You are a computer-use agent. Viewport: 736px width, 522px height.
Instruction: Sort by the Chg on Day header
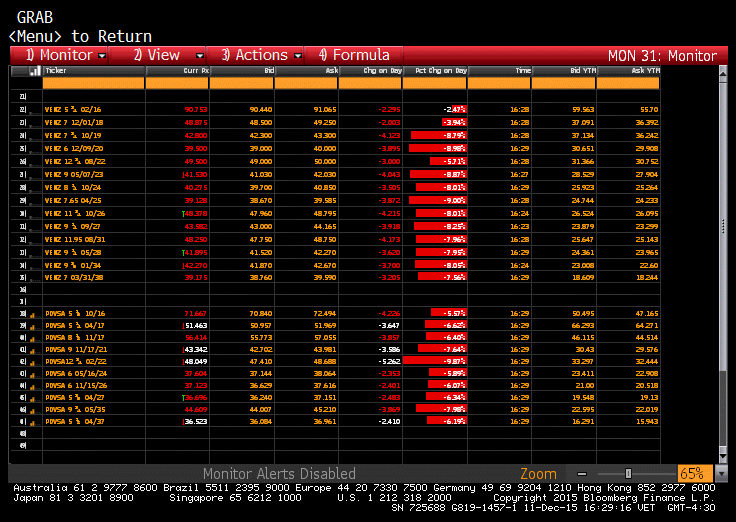(370, 71)
